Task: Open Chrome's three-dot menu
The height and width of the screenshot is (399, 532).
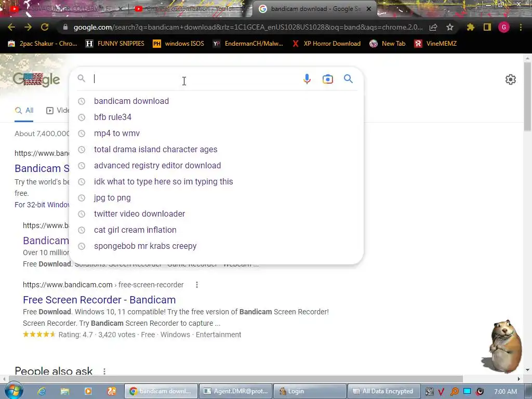Action: tap(521, 27)
